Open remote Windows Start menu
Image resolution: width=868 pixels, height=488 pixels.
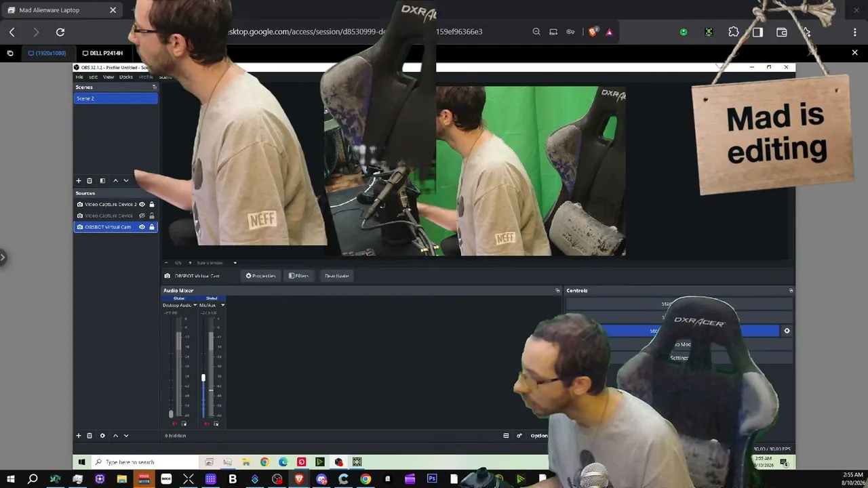(x=81, y=462)
